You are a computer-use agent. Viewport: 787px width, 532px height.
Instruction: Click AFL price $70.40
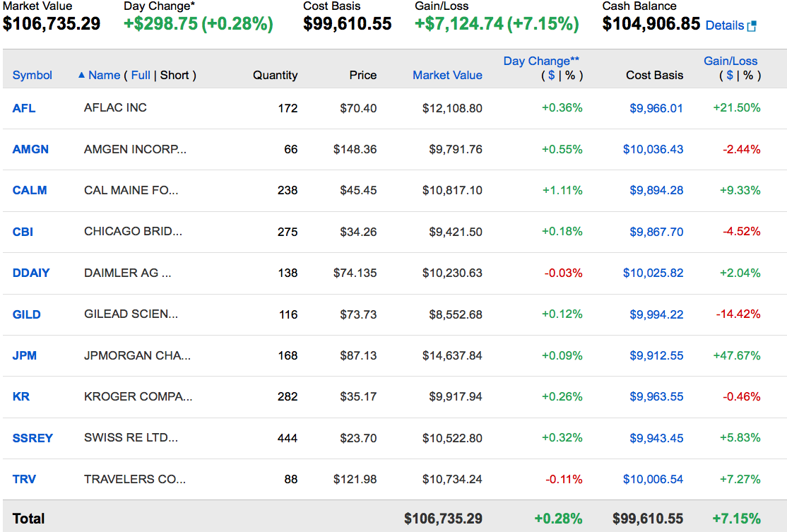tap(358, 108)
